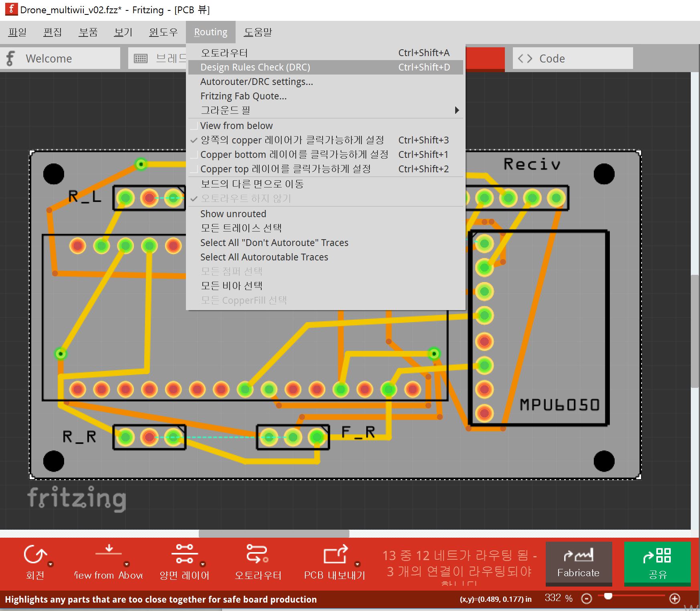Run the 오토라우터 toolbar icon
700x611 pixels.
point(258,554)
